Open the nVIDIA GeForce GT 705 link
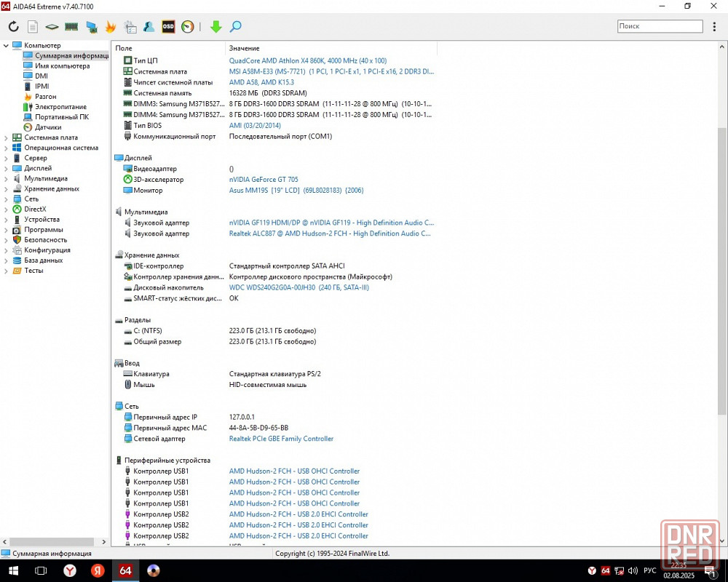The image size is (728, 582). click(264, 180)
